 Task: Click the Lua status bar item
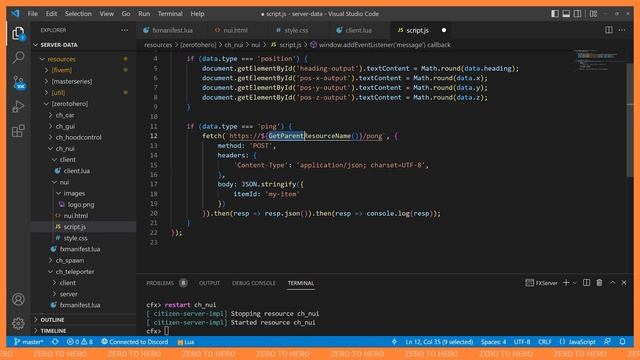click(x=186, y=342)
